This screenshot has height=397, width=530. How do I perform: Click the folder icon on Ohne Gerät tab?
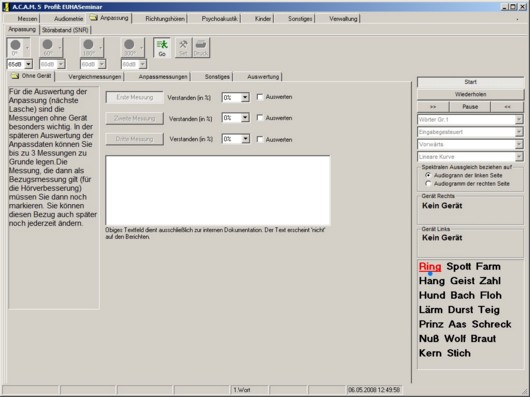[x=15, y=76]
